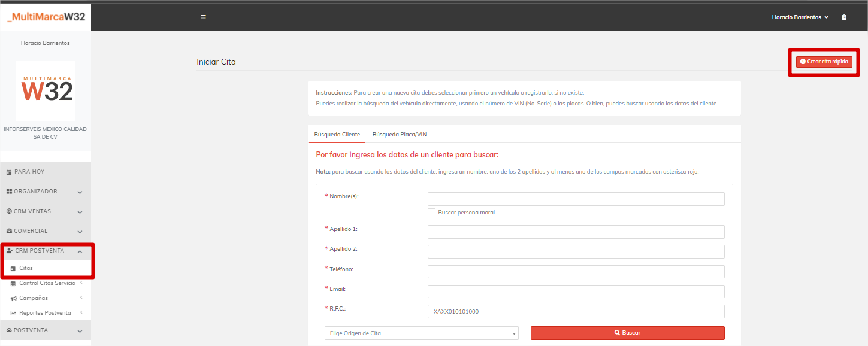Open Reportes Postventa chart item
Image resolution: width=868 pixels, height=346 pixels.
(45, 313)
